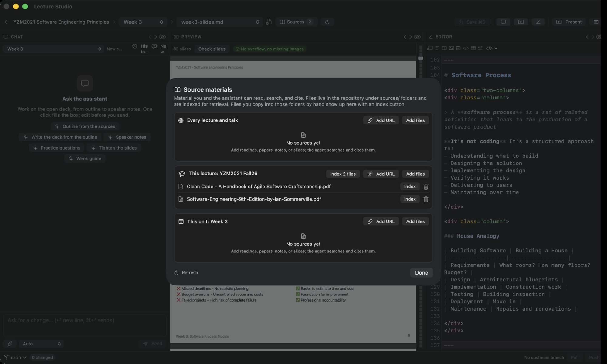The height and width of the screenshot is (364, 607).
Task: Delete the Clean Code PDF with trash icon
Action: tap(426, 187)
